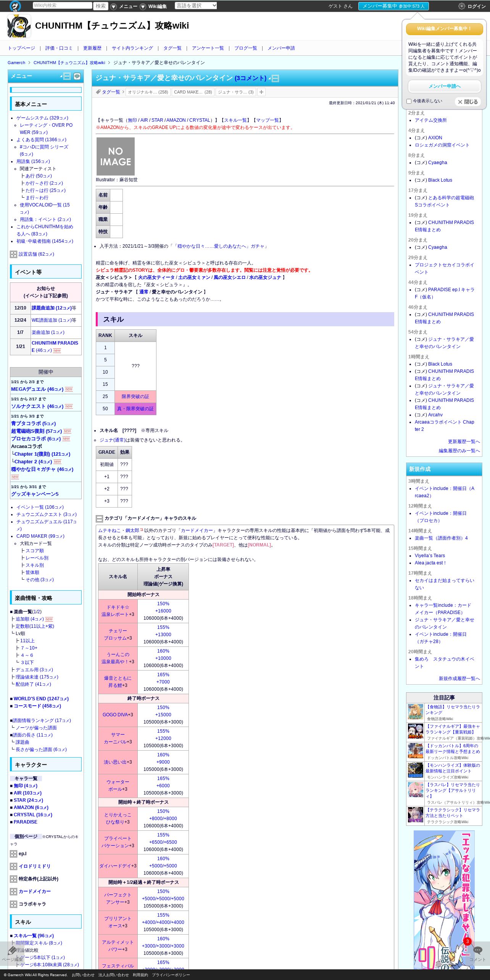490x980 pixels.
Task: Tick the 今後表示しない checkbox
Action: [x=409, y=102]
